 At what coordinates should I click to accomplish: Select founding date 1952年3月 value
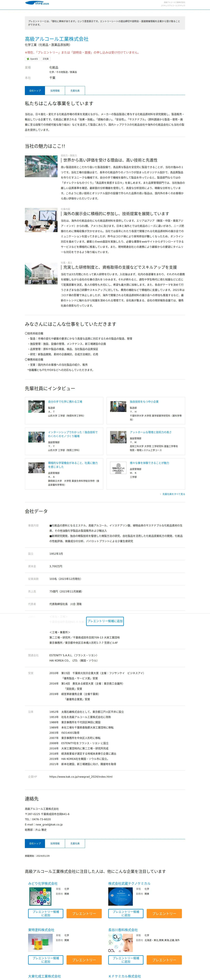pos(56,554)
